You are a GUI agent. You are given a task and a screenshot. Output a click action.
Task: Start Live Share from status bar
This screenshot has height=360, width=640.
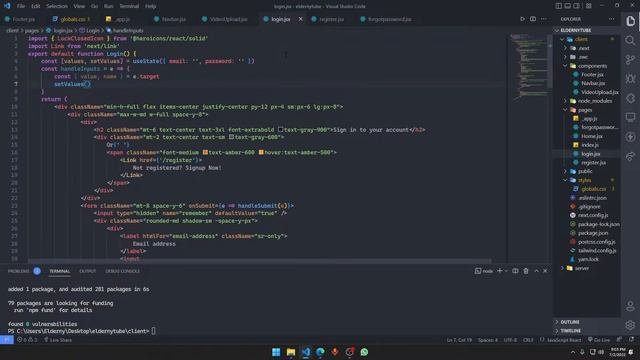[x=58, y=340]
